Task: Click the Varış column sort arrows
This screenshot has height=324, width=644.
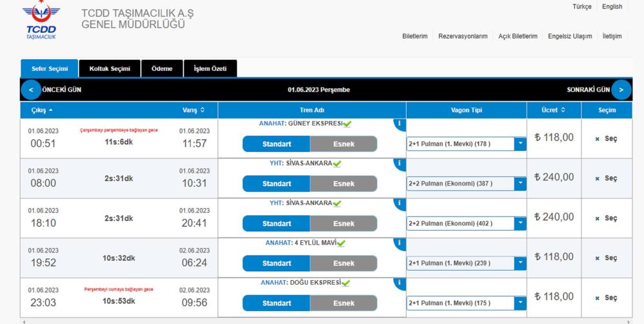Action: [x=202, y=110]
